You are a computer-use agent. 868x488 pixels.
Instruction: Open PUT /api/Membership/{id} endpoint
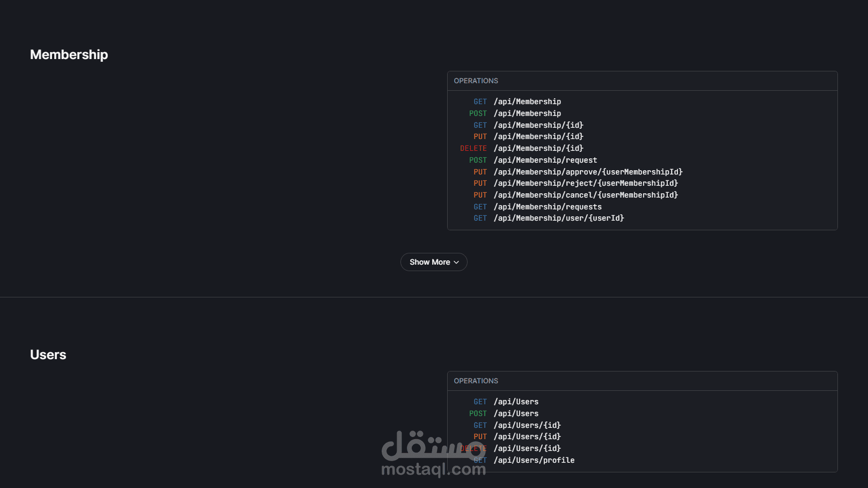[x=528, y=136]
